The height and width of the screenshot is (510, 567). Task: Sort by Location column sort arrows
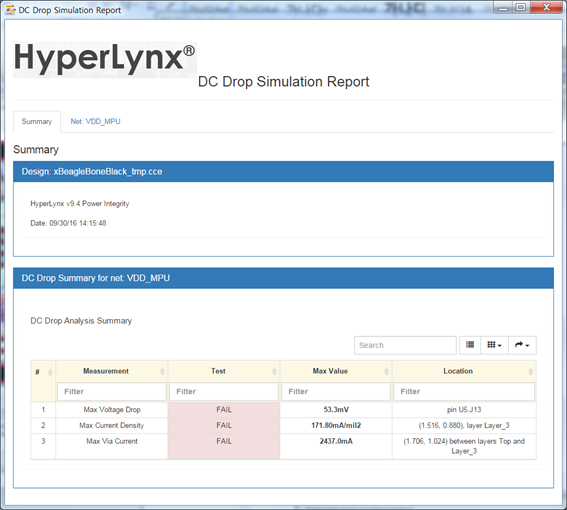[530, 371]
